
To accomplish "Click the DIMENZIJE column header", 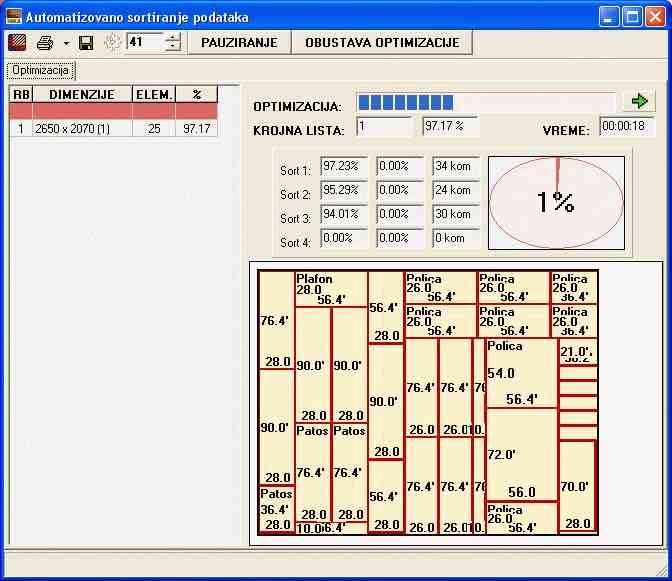I will point(82,94).
